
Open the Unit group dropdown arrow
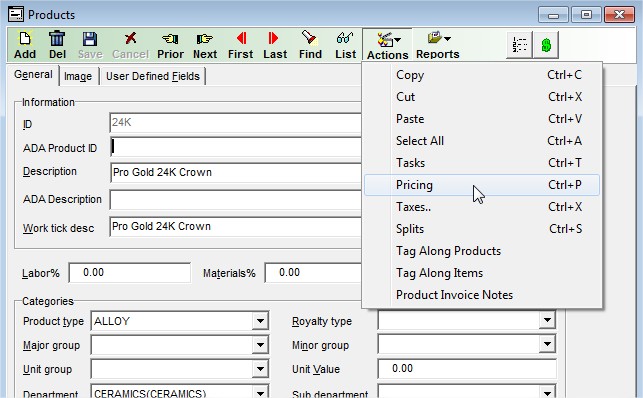coord(260,368)
